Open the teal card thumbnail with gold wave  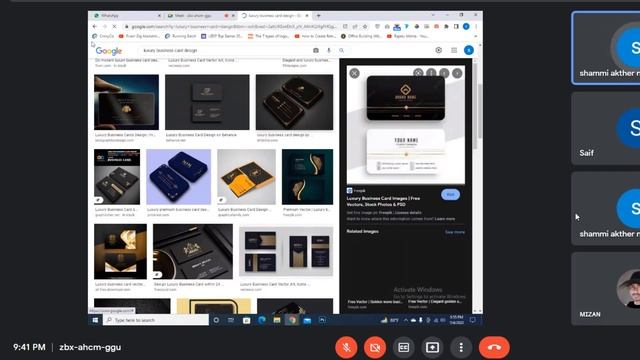coord(307,177)
